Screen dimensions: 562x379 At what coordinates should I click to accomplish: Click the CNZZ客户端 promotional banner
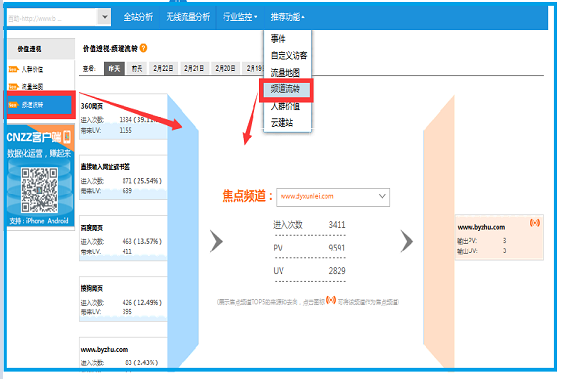tap(40, 175)
